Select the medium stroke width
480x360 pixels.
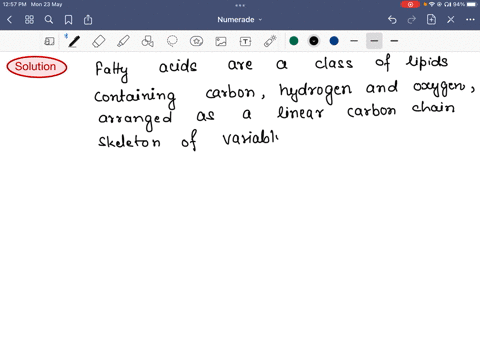point(374,41)
